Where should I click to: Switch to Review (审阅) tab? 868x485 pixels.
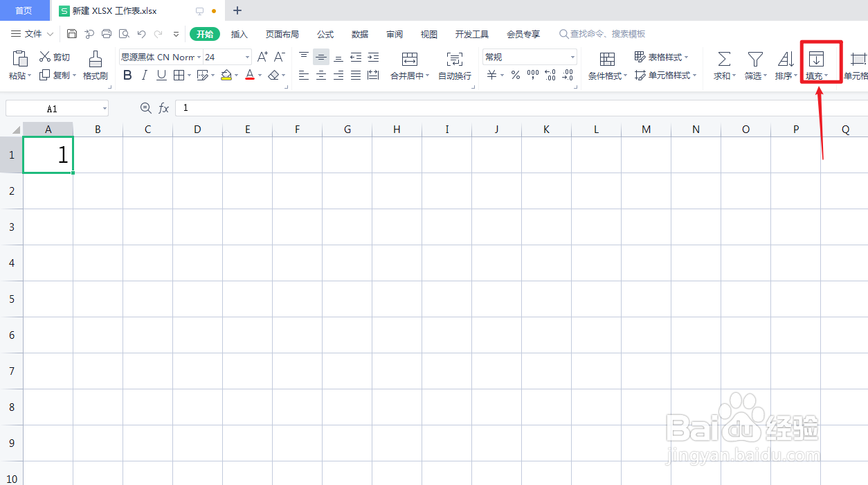(x=395, y=34)
